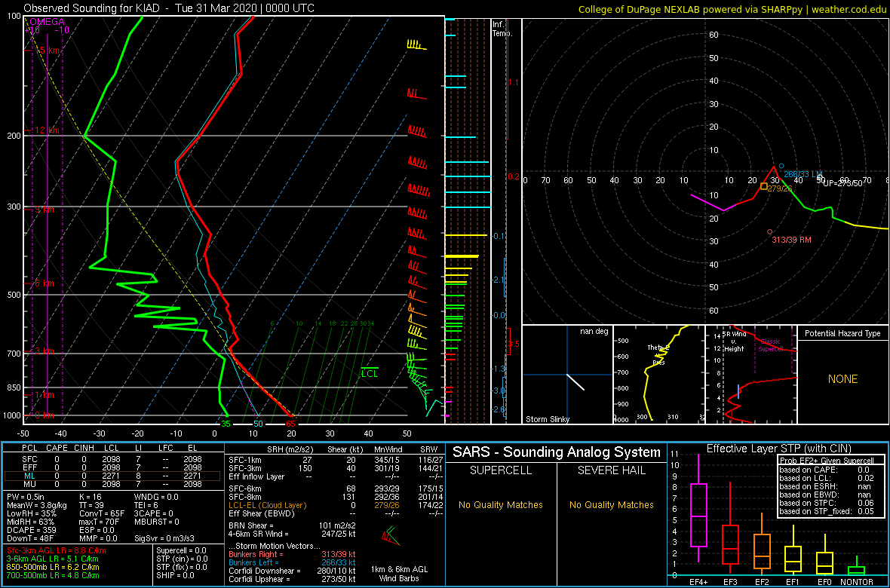This screenshot has height=588, width=890.
Task: Click the surface dewpoint value 35
Action: click(x=226, y=424)
